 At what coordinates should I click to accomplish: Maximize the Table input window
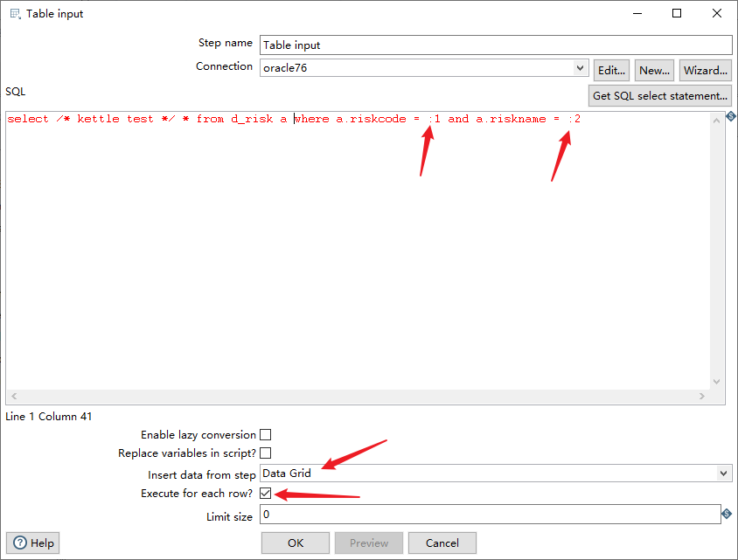tap(677, 14)
